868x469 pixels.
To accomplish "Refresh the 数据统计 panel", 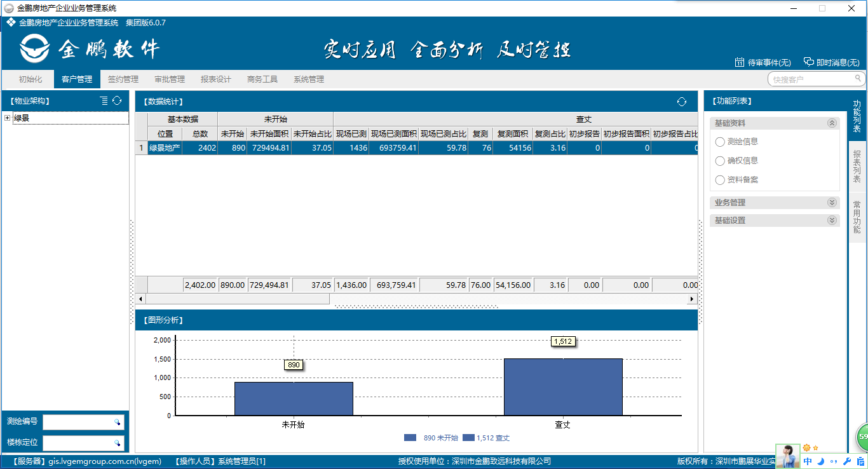I will pos(682,102).
